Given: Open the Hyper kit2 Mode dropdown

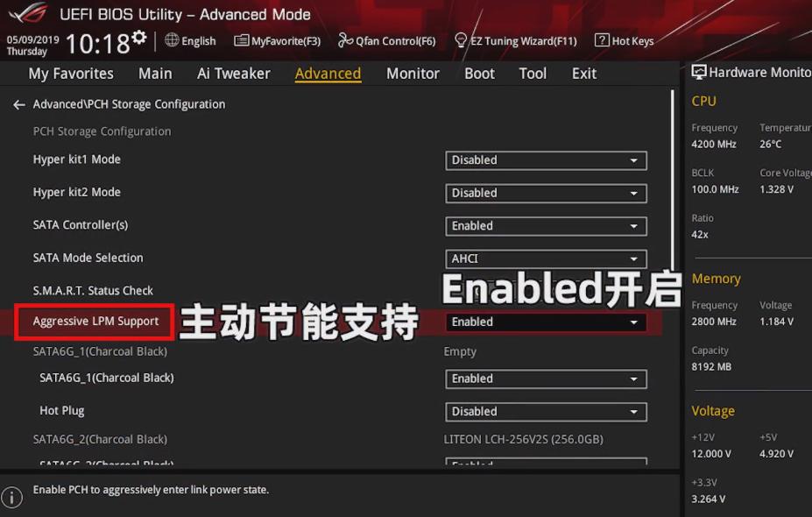Looking at the screenshot, I should point(546,193).
